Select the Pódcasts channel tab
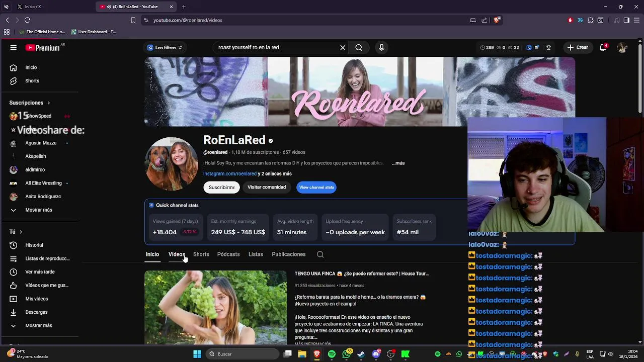The image size is (644, 362). tap(228, 254)
